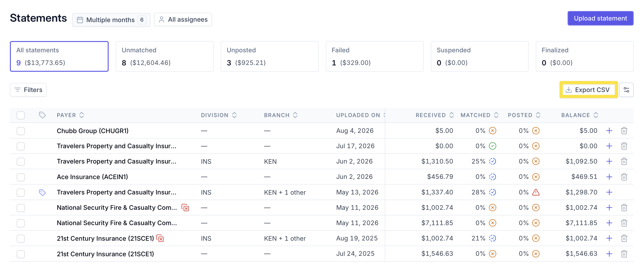Open the Multiple months date dropdown
The image size is (644, 277).
click(111, 20)
